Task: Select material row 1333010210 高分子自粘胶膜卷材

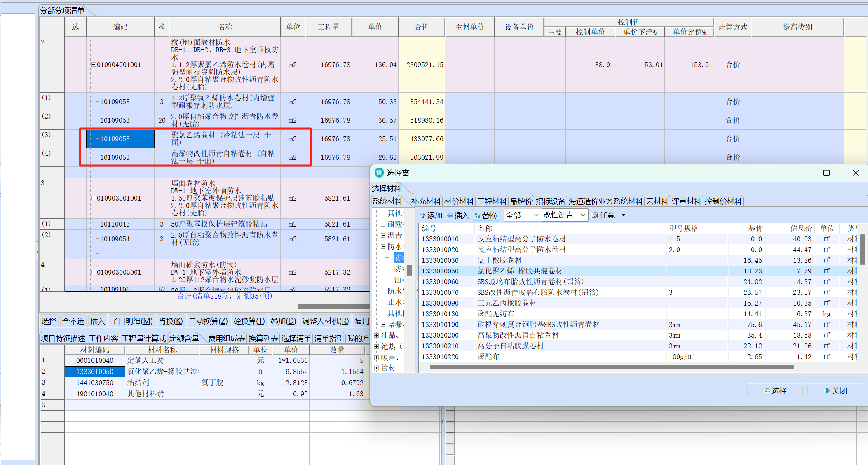Action: click(639, 346)
